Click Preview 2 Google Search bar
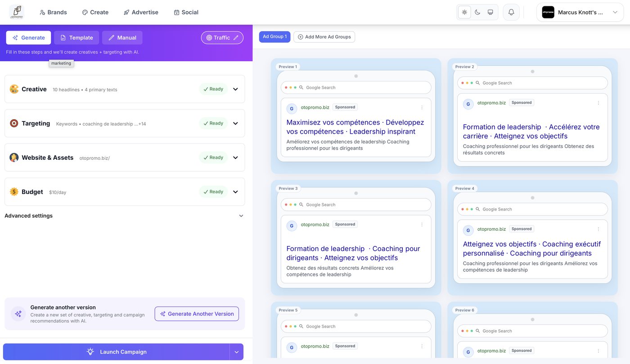 click(x=532, y=83)
